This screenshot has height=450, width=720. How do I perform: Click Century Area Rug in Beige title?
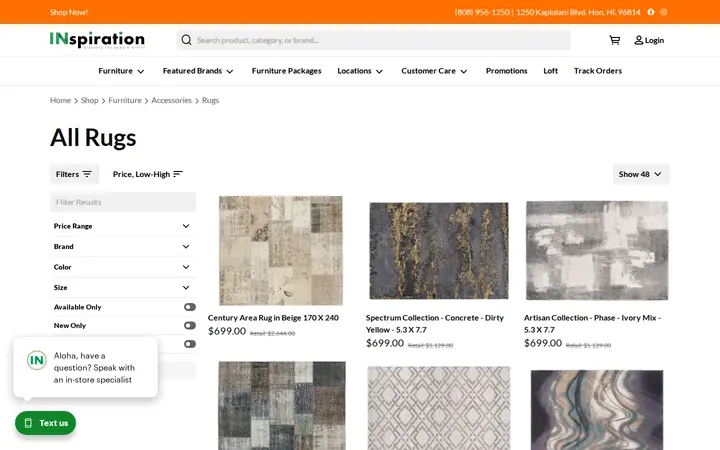pyautogui.click(x=273, y=318)
